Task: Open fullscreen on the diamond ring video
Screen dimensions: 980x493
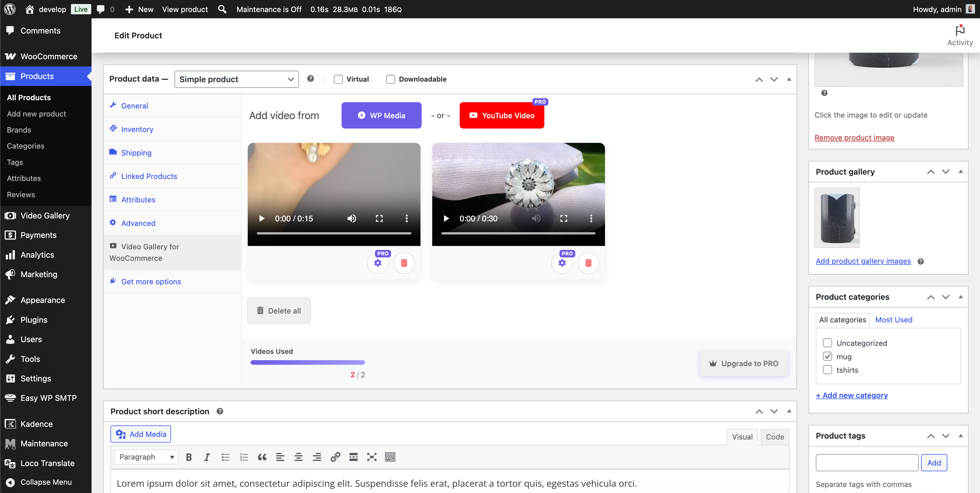Action: [564, 218]
